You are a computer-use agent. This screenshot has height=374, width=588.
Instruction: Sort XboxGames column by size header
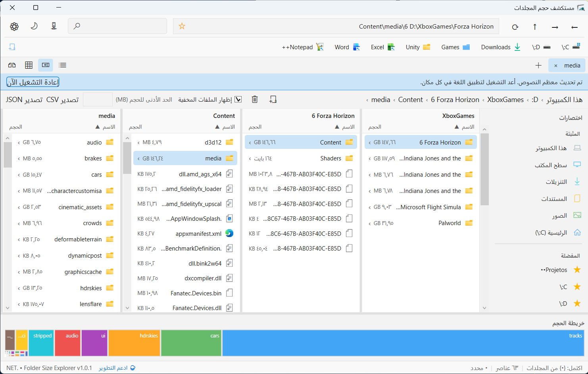click(x=375, y=127)
